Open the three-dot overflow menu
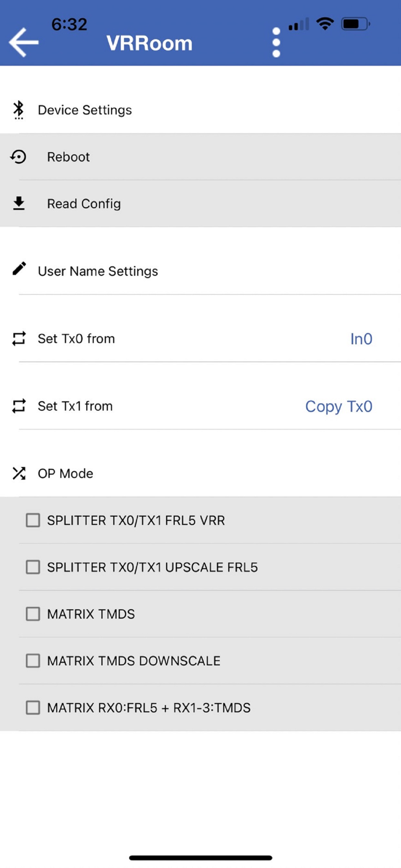This screenshot has width=401, height=868. [276, 42]
